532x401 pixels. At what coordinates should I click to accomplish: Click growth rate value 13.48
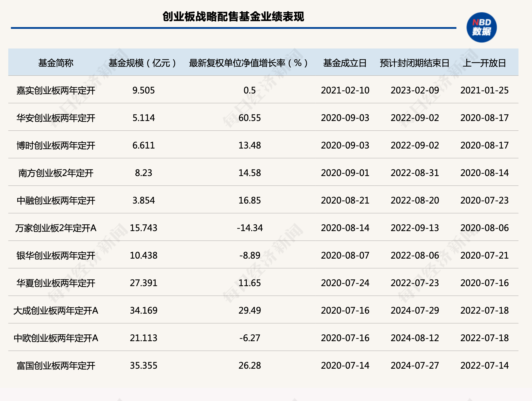pyautogui.click(x=250, y=145)
